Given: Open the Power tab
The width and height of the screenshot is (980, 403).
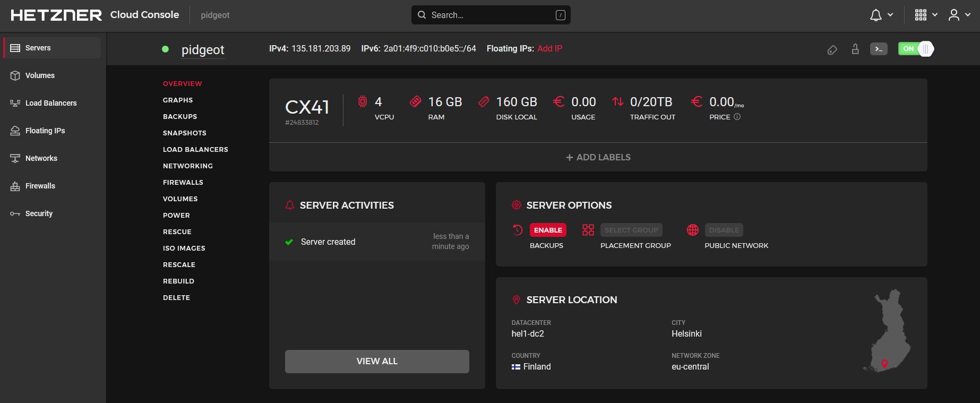Looking at the screenshot, I should (x=176, y=215).
